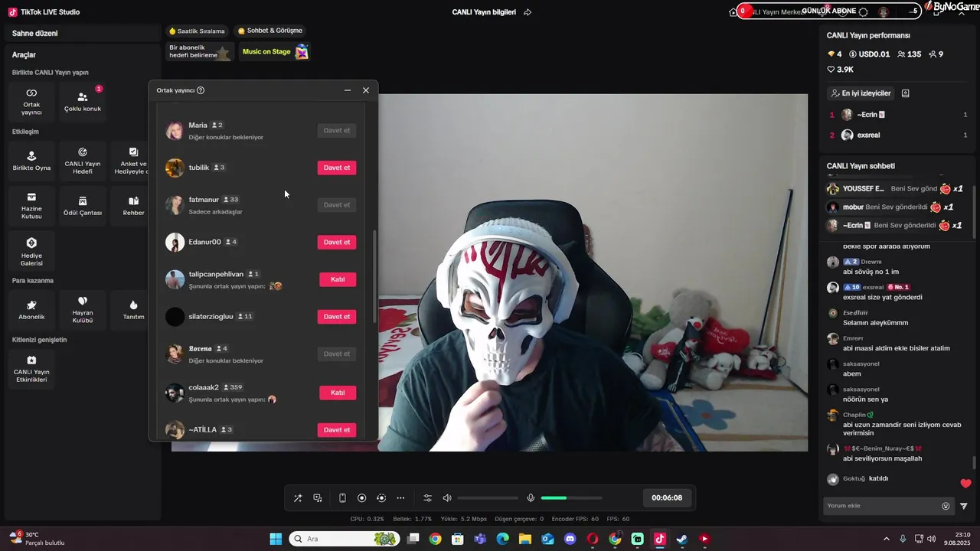
Task: Open the Hayran Kulübü tool
Action: point(82,310)
